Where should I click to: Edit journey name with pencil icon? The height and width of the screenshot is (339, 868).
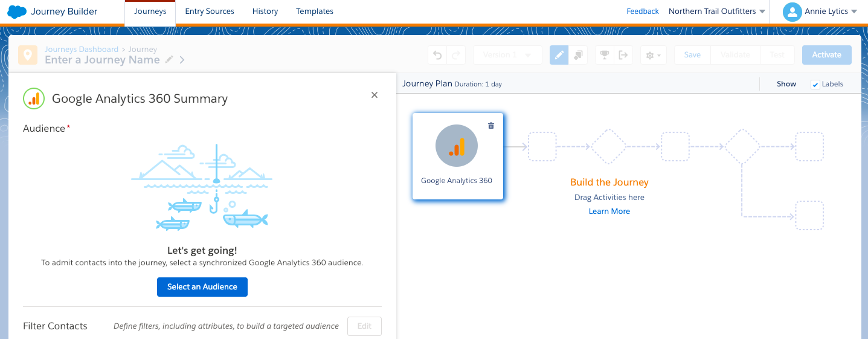(169, 60)
